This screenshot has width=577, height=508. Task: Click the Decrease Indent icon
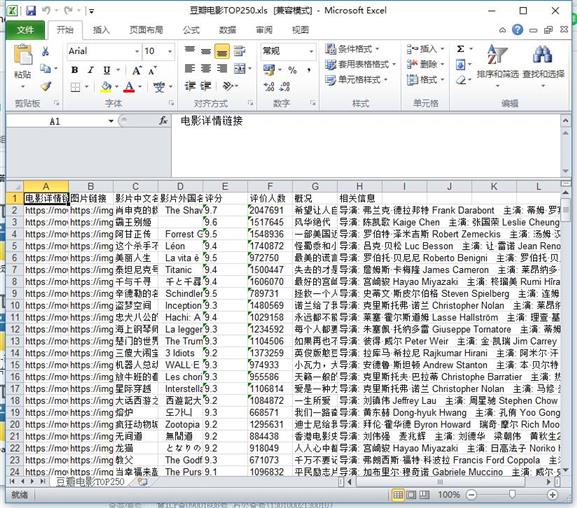coord(190,86)
